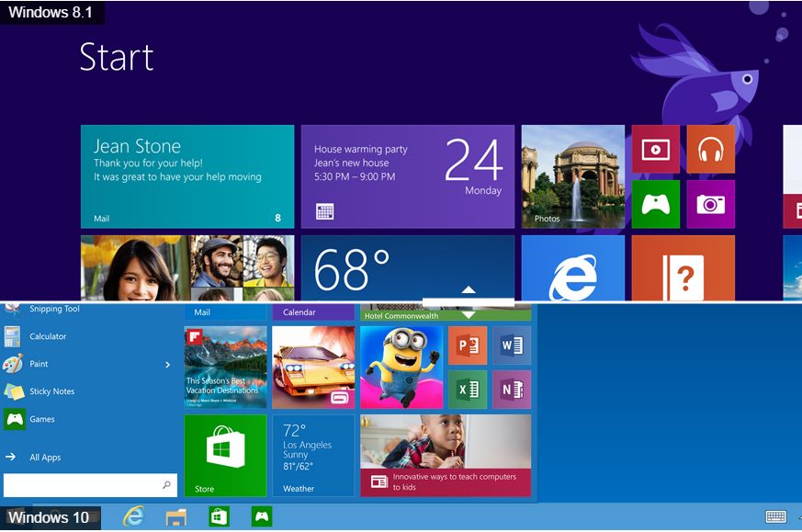
Task: Launch PowerPoint from the Office tiles
Action: [468, 345]
